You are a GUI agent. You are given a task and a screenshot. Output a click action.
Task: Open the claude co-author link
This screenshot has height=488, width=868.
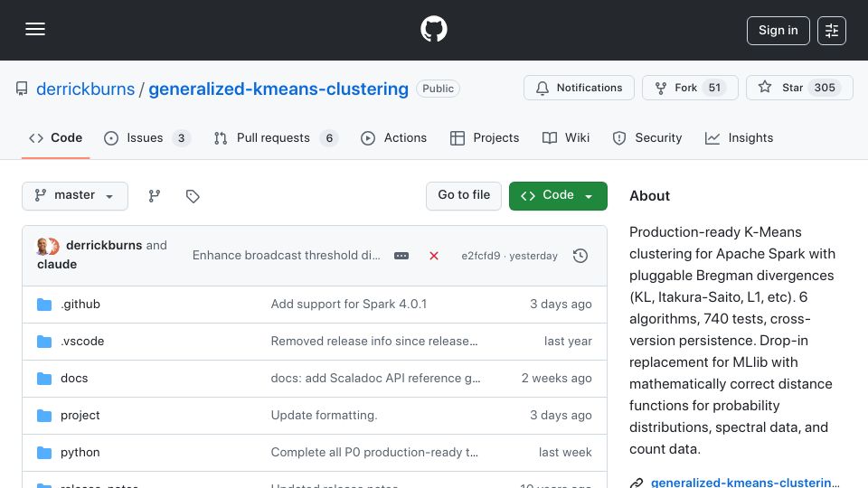pyautogui.click(x=57, y=265)
